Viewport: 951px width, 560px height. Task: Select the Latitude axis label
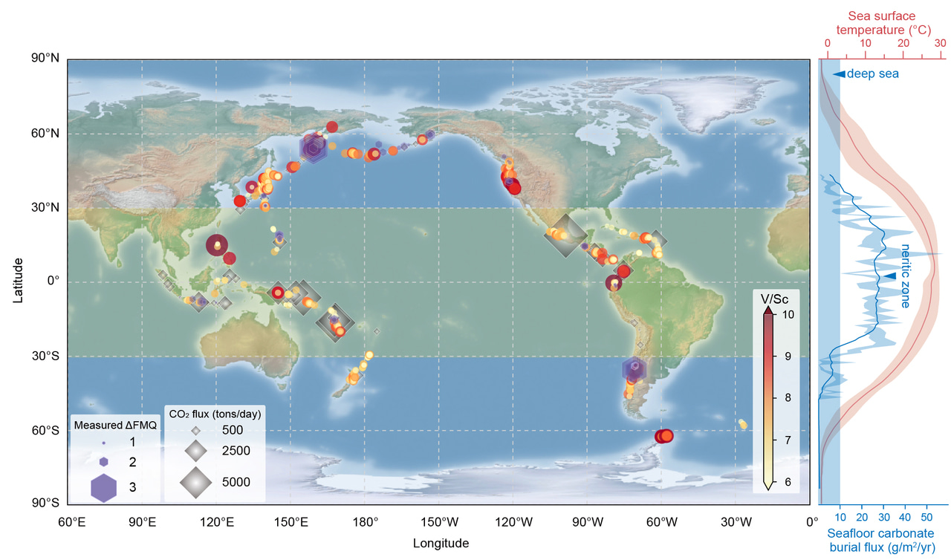(20, 280)
